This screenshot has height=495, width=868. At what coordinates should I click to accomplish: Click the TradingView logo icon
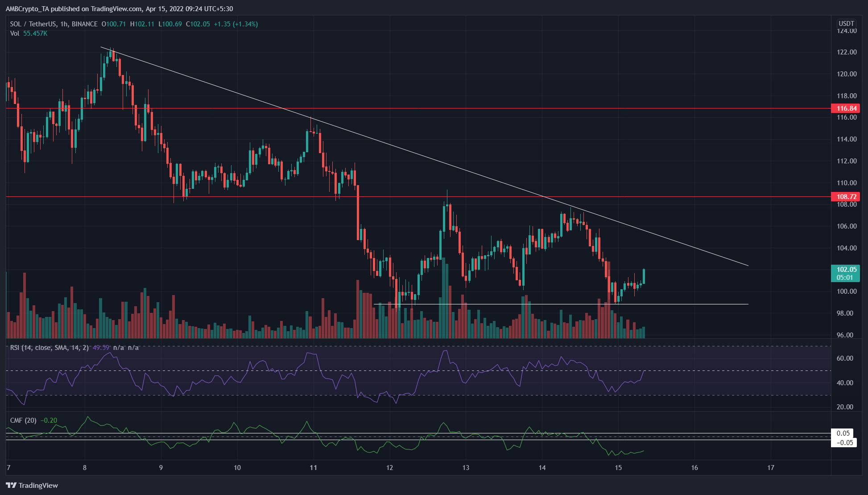11,486
